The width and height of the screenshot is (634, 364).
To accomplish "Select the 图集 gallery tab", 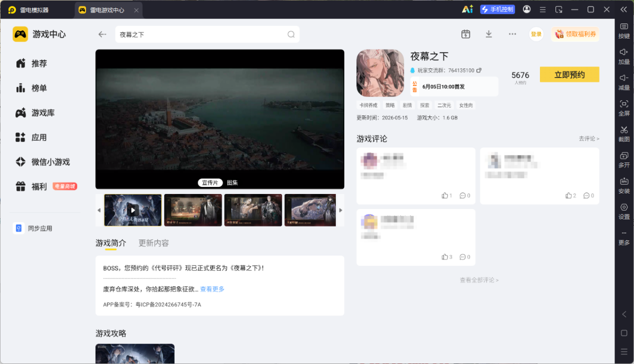I will [x=232, y=182].
